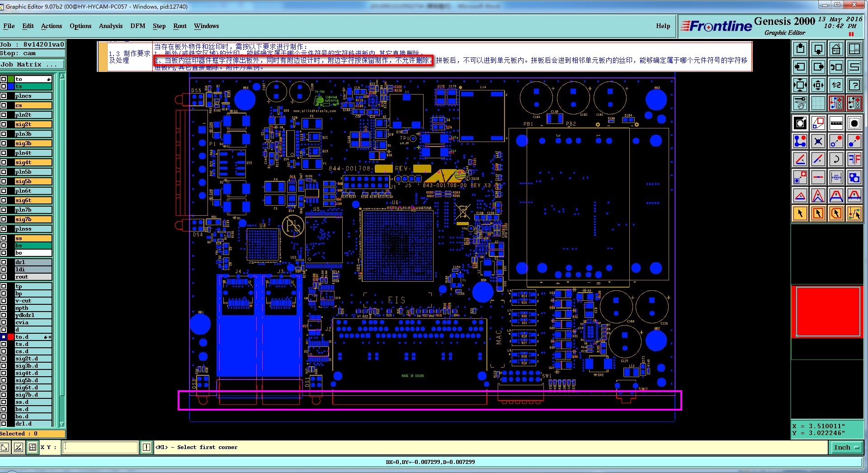Click the ruler measure tool icon
This screenshot has height=473, width=868.
click(836, 123)
